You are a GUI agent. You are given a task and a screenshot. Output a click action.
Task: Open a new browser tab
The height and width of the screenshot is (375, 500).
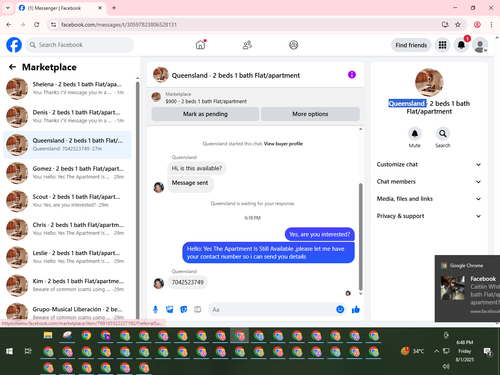pyautogui.click(x=114, y=8)
